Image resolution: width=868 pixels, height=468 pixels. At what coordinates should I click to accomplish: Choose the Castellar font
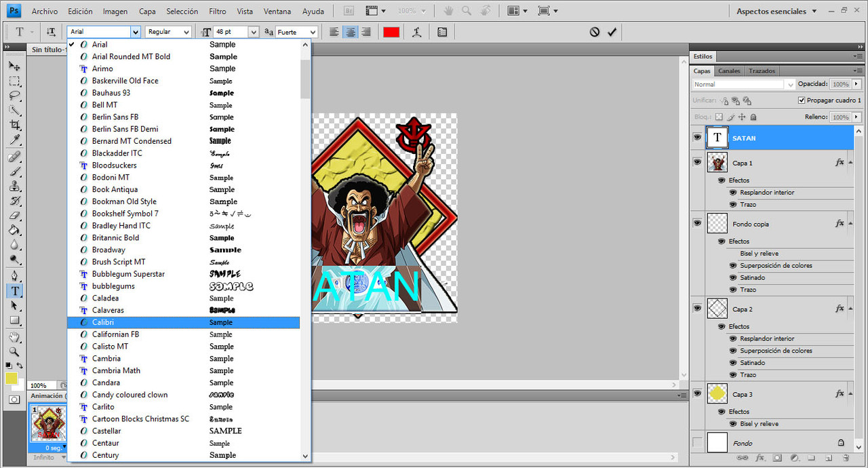point(183,431)
